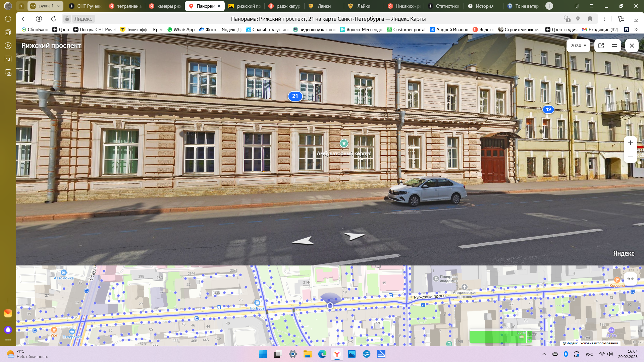Open the browser history clock in sidebar

[x=8, y=19]
